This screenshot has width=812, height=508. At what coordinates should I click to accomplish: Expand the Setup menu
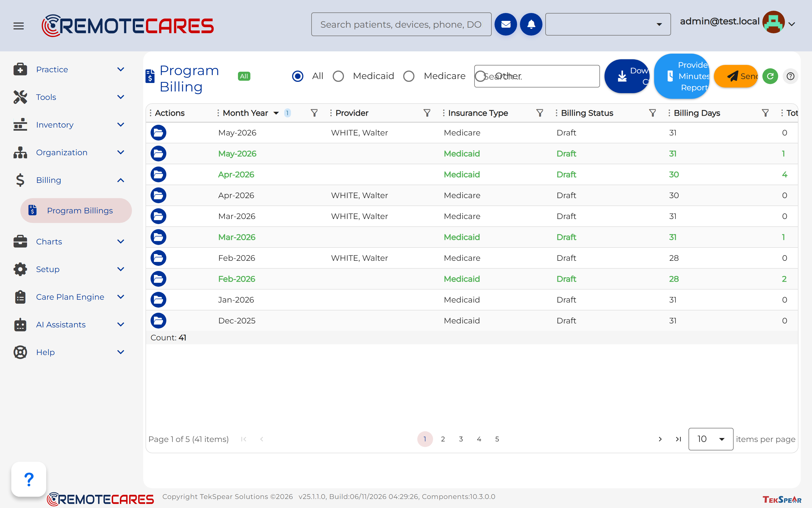69,269
